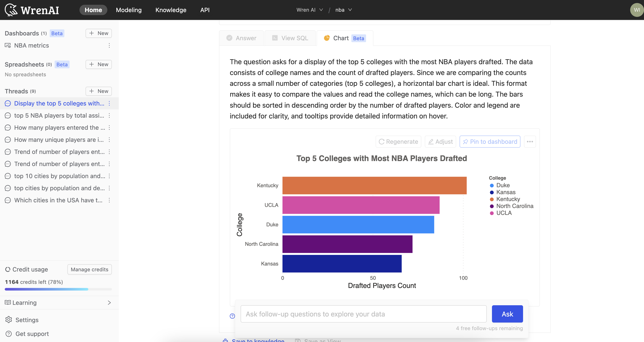Open options for 'How many unique players are i...' thread

109,140
